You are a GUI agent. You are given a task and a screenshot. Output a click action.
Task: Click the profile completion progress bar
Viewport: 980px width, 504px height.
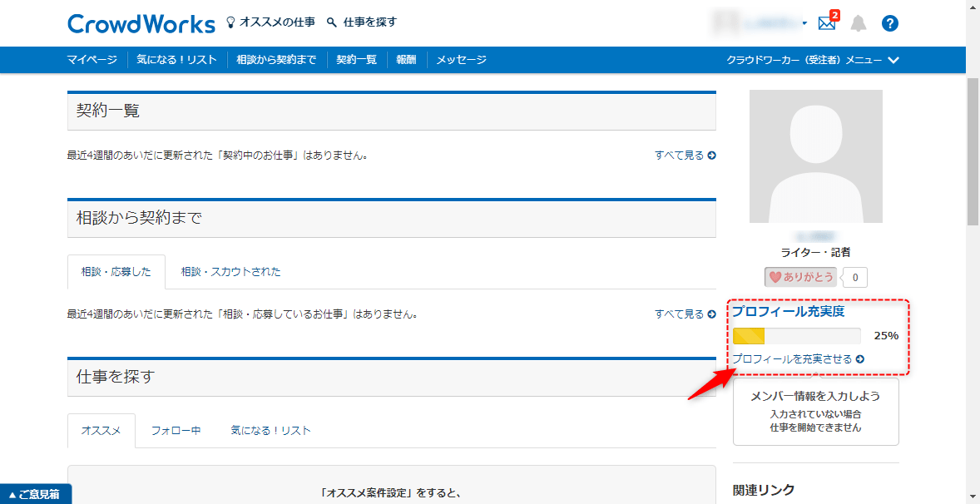(x=796, y=336)
